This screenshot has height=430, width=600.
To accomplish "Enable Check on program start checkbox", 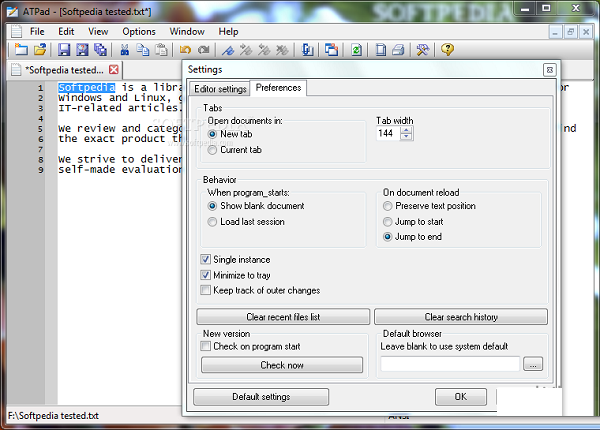I will point(206,346).
